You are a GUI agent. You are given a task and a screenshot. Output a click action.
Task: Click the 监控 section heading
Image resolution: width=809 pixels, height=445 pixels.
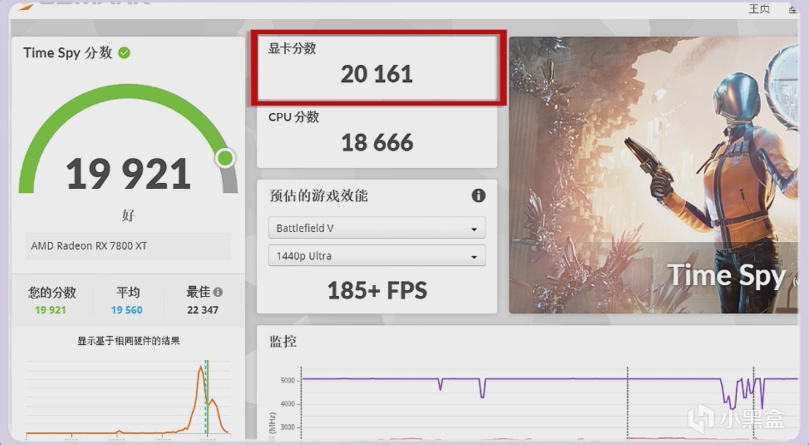(x=283, y=341)
